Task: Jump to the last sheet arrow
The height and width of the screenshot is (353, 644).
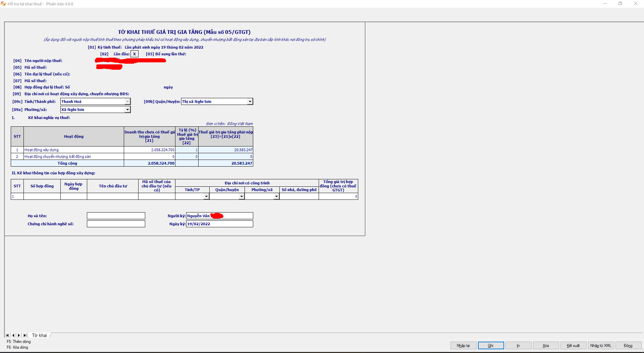Action: (25, 335)
